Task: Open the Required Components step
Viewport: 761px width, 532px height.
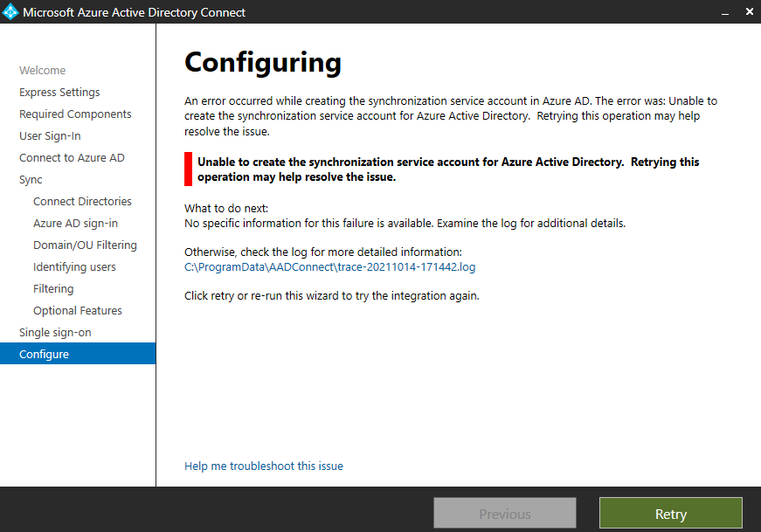Action: pos(75,114)
